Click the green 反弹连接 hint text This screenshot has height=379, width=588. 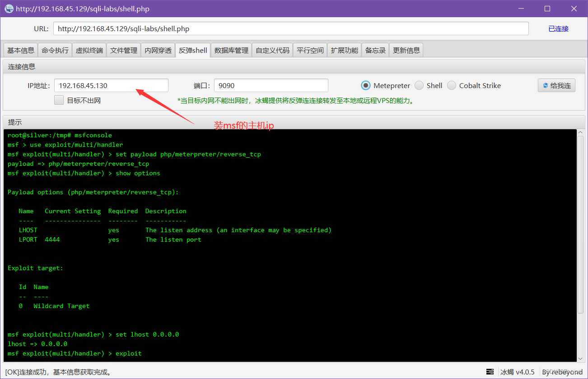tap(296, 101)
